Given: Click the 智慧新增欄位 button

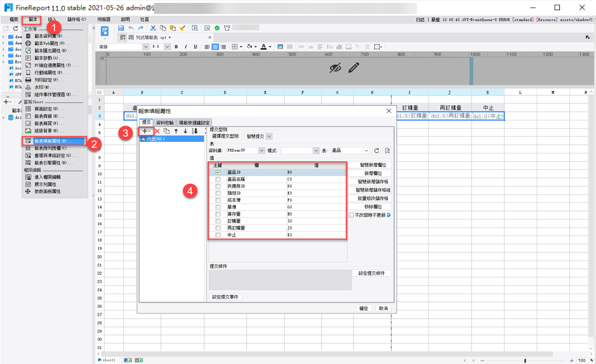Looking at the screenshot, I should point(373,165).
